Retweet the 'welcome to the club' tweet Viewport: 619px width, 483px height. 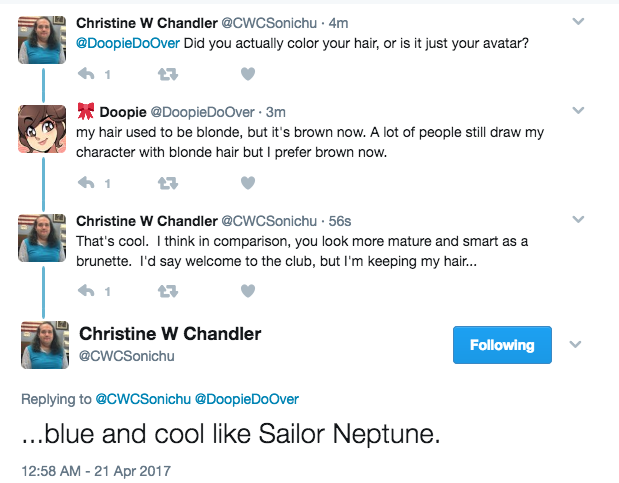click(x=168, y=291)
